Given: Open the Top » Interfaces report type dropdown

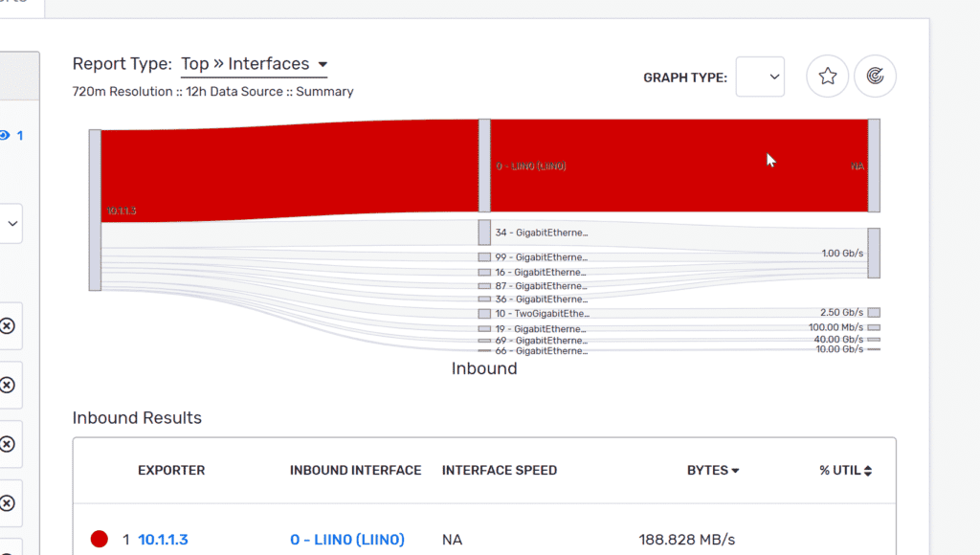Looking at the screenshot, I should (x=255, y=64).
